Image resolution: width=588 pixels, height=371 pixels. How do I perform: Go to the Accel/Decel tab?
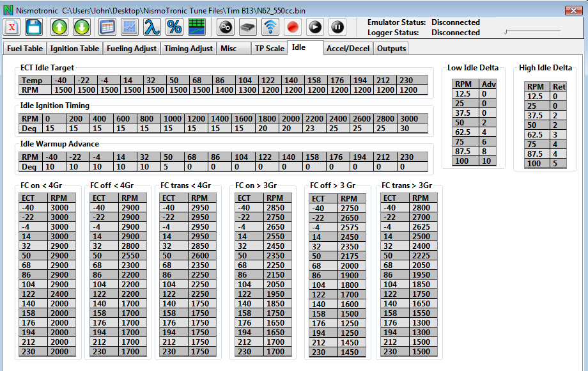tap(348, 49)
